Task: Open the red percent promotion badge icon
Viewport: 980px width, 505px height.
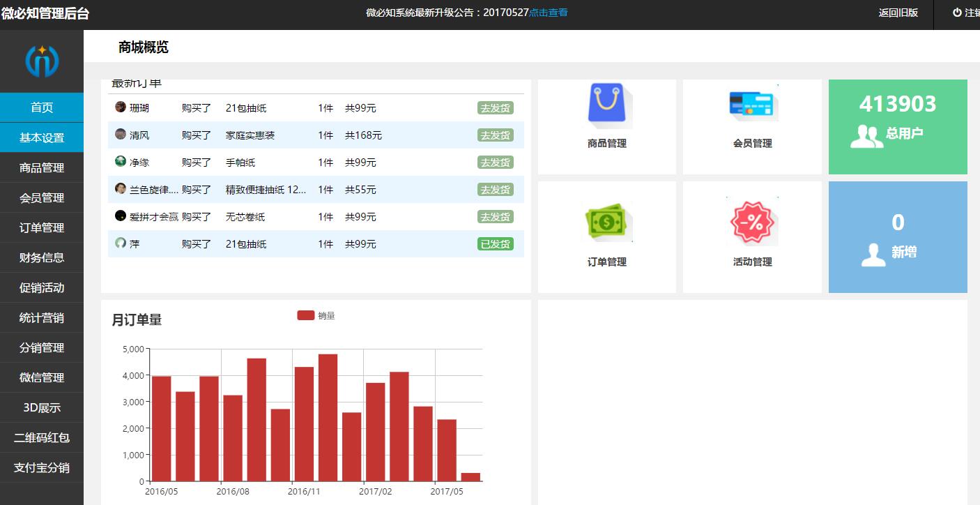Action: coord(751,223)
